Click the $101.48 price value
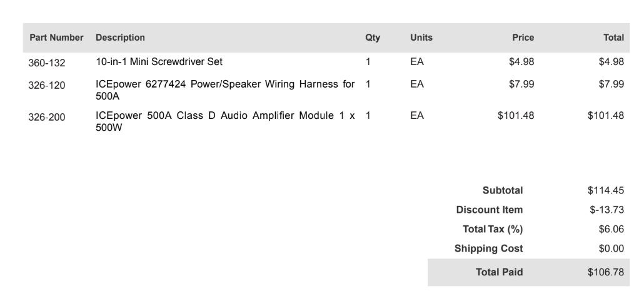This screenshot has width=644, height=308. (x=516, y=116)
